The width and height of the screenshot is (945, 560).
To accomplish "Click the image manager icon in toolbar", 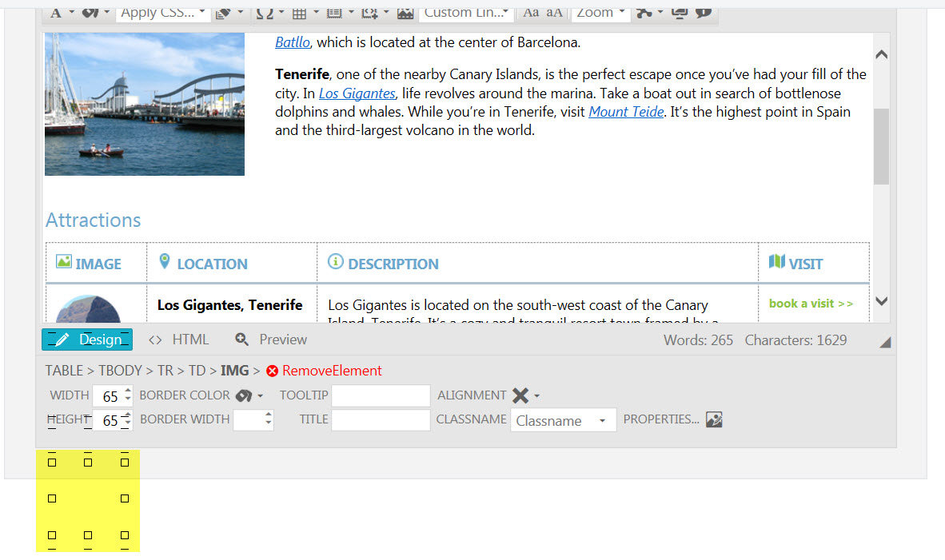I will [405, 14].
